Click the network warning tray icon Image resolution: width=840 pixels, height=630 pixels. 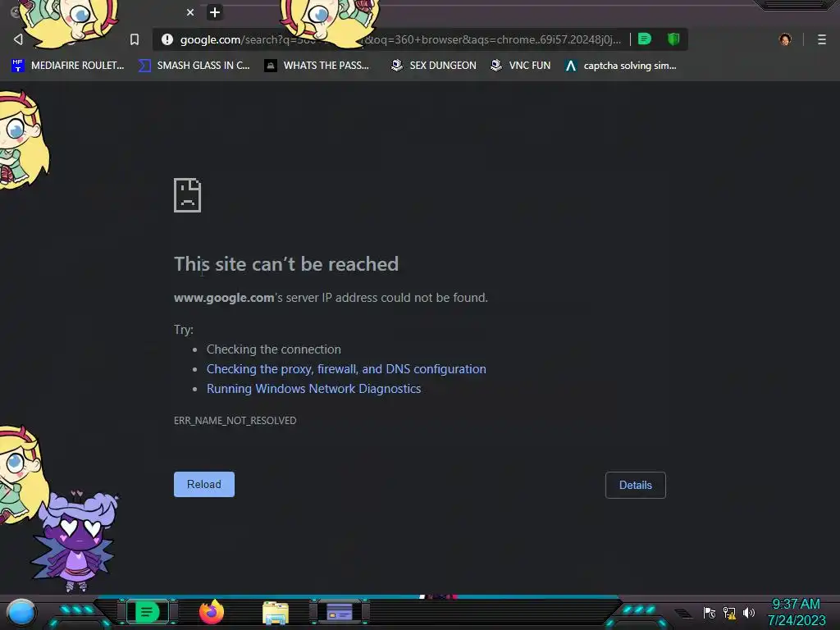[729, 613]
